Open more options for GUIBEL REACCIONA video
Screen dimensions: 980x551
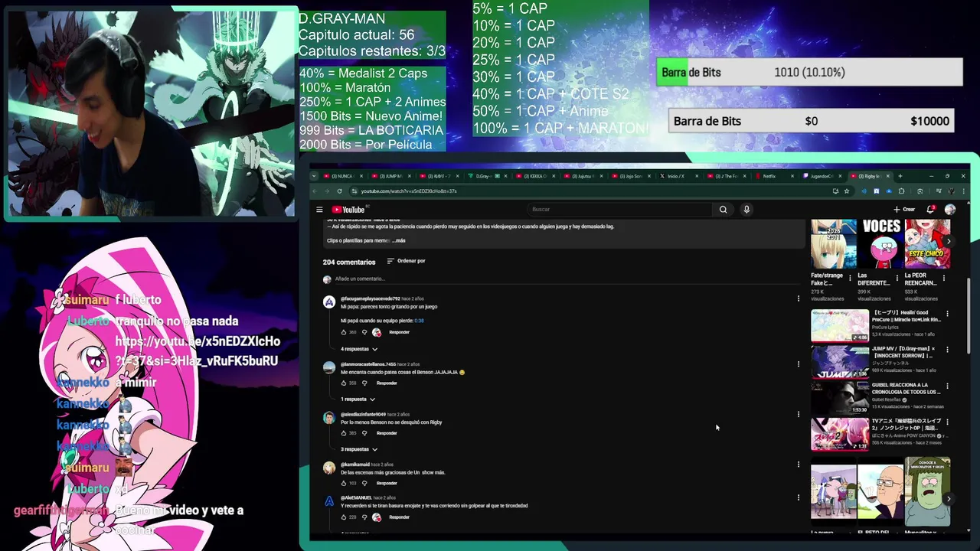coord(947,386)
